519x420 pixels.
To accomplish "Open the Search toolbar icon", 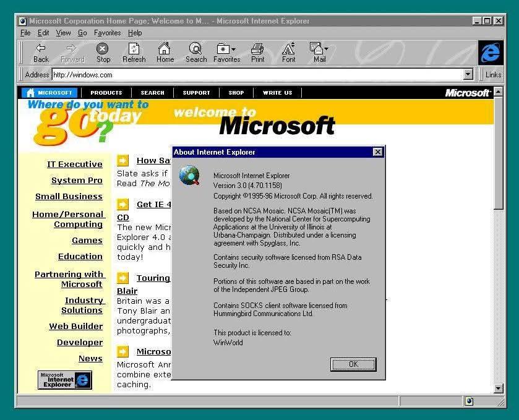I will [195, 53].
